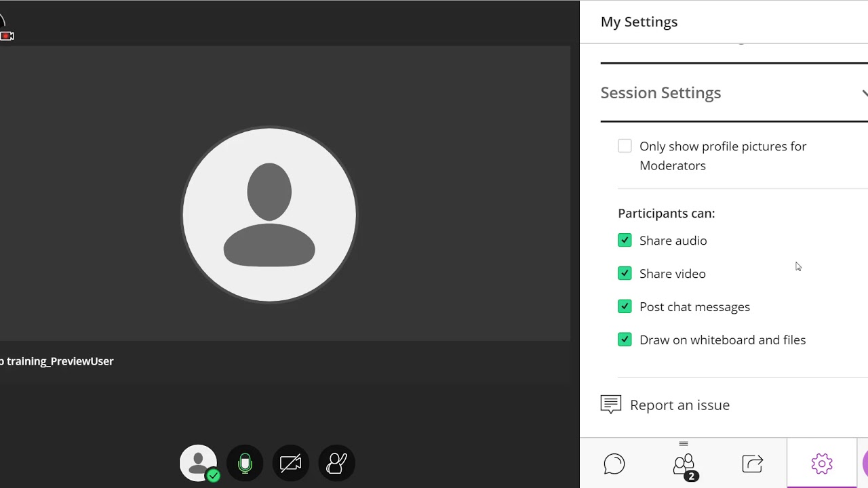
Task: Open the Chat panel tab
Action: [x=614, y=464]
